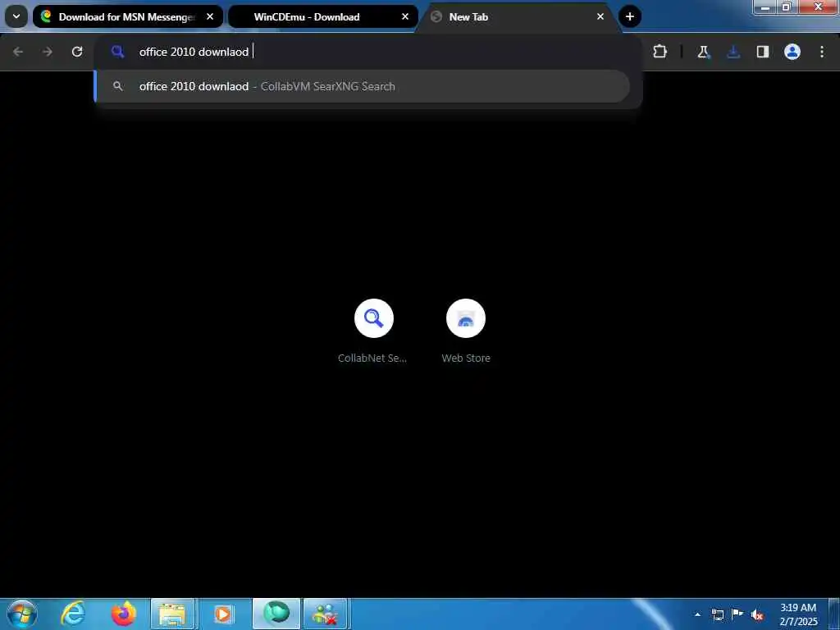Open the Action Center flag icon
The width and height of the screenshot is (840, 630).
[737, 614]
